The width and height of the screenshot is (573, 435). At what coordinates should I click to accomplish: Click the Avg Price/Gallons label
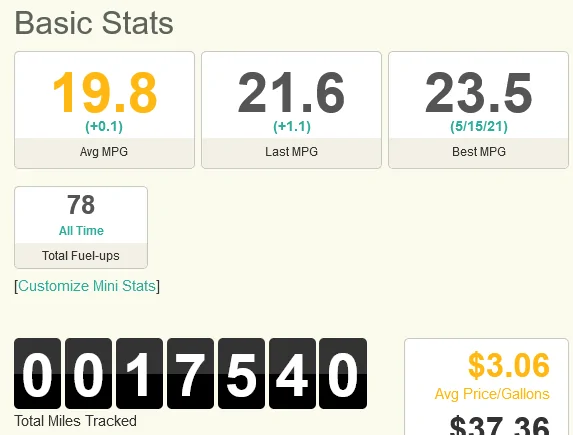point(492,394)
